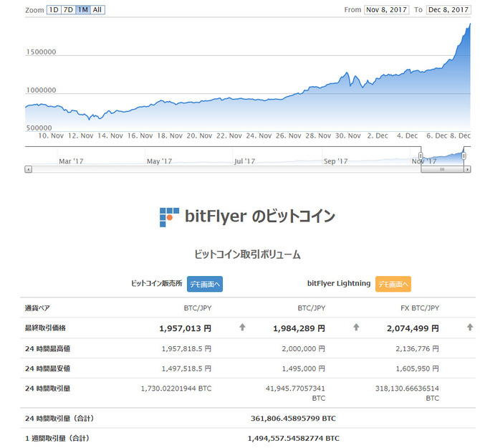
Task: Click the ビットコイン販売所 label
Action: pos(156,283)
